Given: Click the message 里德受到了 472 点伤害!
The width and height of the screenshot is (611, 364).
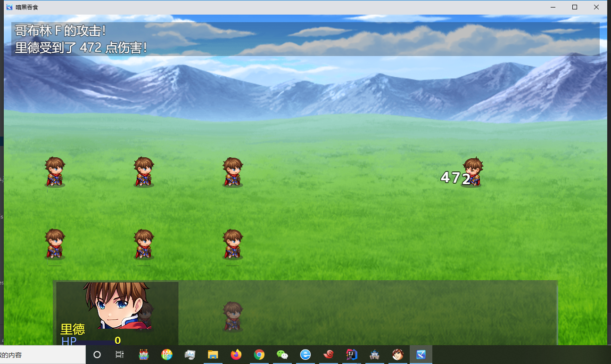Looking at the screenshot, I should click(x=81, y=48).
